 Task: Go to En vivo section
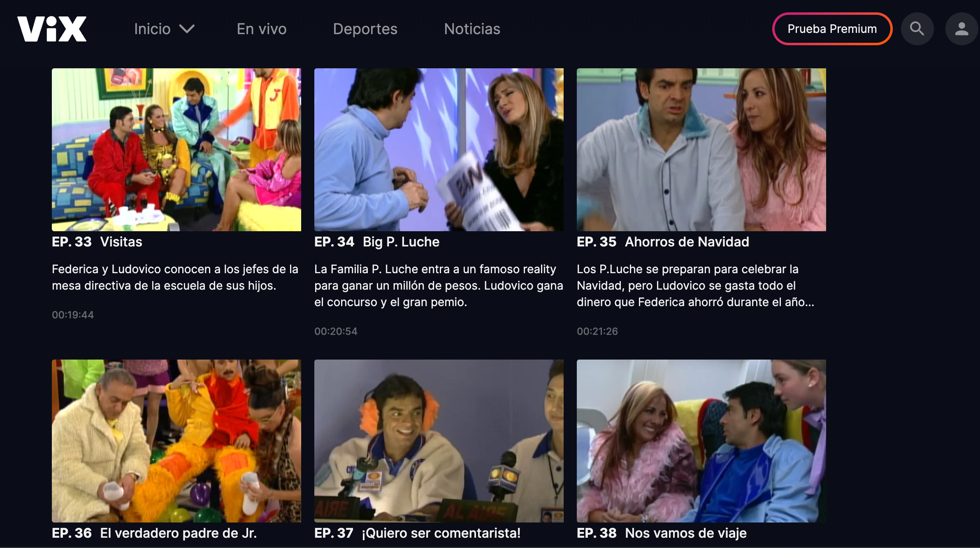click(262, 29)
